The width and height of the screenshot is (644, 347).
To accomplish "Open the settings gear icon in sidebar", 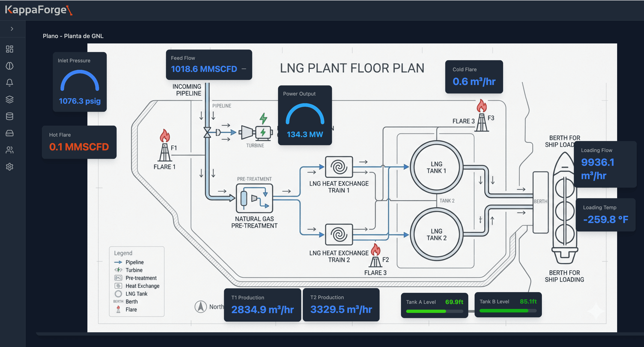I will click(x=10, y=167).
